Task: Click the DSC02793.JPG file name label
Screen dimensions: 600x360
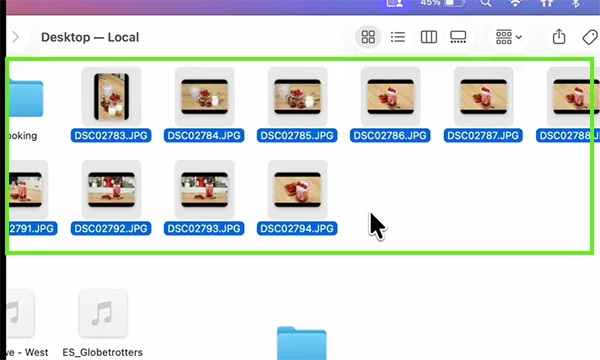Action: pyautogui.click(x=204, y=228)
